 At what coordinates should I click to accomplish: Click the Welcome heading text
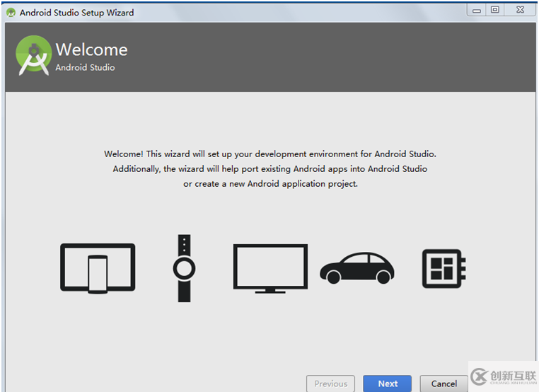coord(91,50)
